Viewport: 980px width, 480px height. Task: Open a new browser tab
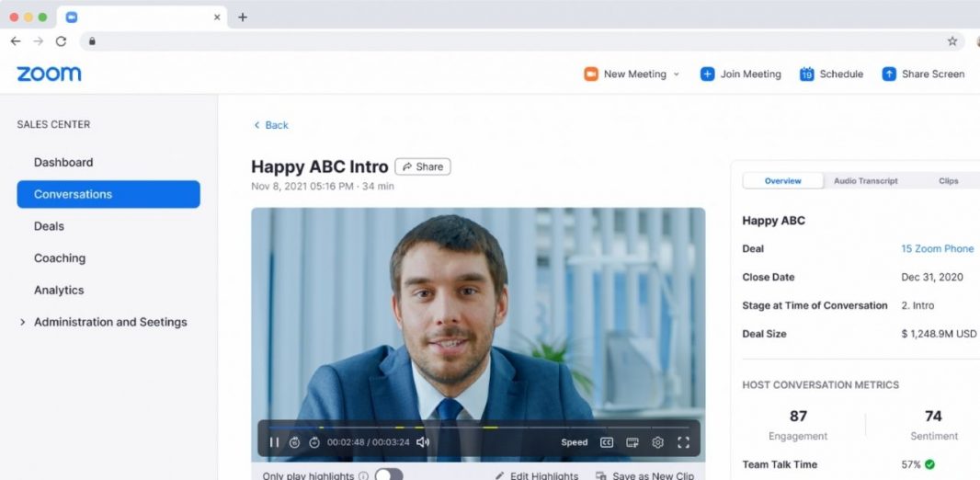click(x=243, y=17)
